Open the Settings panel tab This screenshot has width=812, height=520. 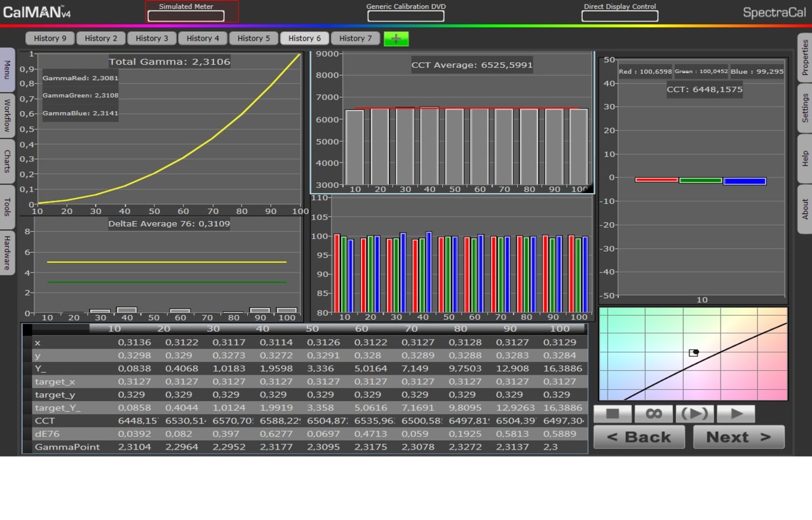click(x=804, y=108)
